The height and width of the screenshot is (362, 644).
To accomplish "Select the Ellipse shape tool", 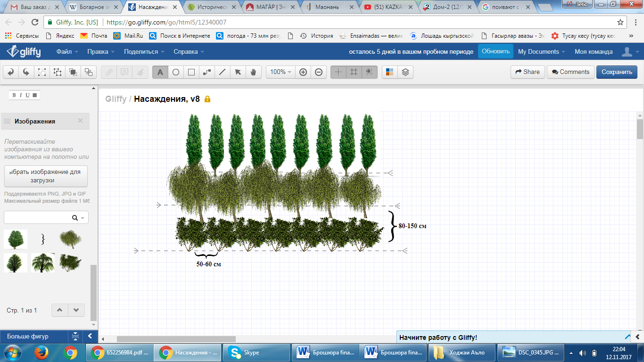I will (175, 72).
